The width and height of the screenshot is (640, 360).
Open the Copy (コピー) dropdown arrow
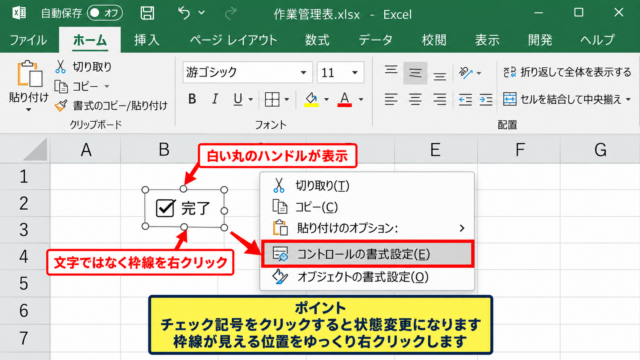click(107, 87)
